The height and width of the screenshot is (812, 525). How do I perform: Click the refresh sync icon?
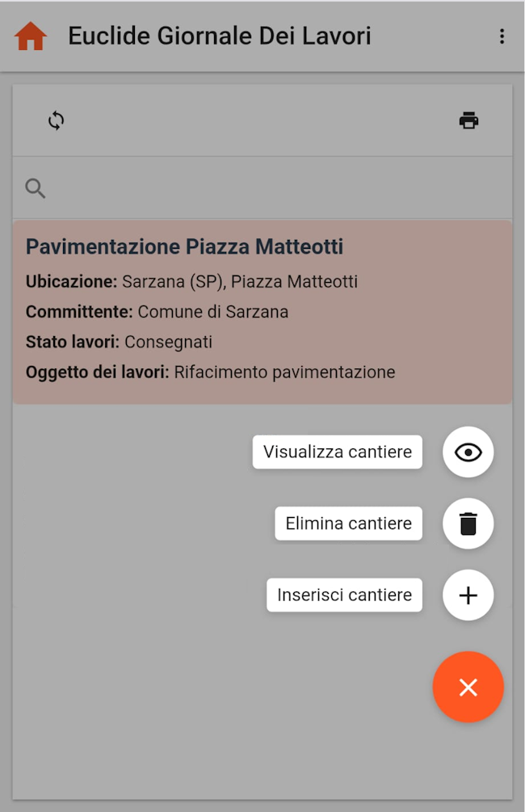pos(56,121)
